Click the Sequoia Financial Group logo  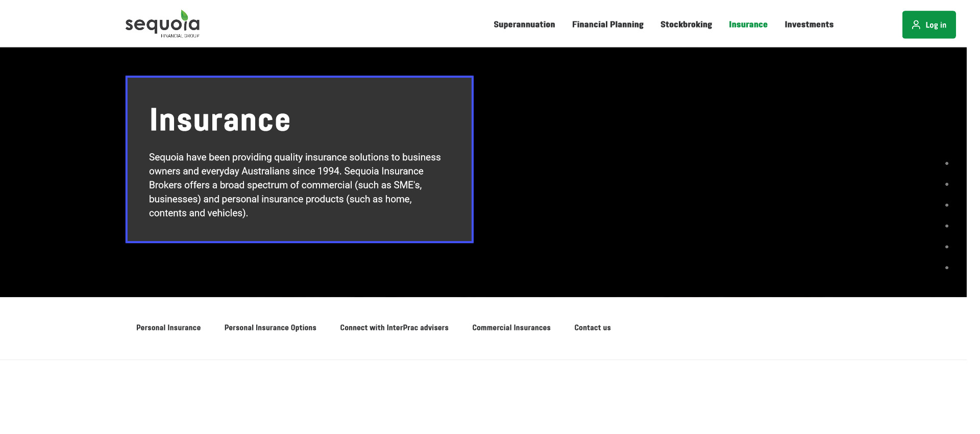tap(162, 24)
